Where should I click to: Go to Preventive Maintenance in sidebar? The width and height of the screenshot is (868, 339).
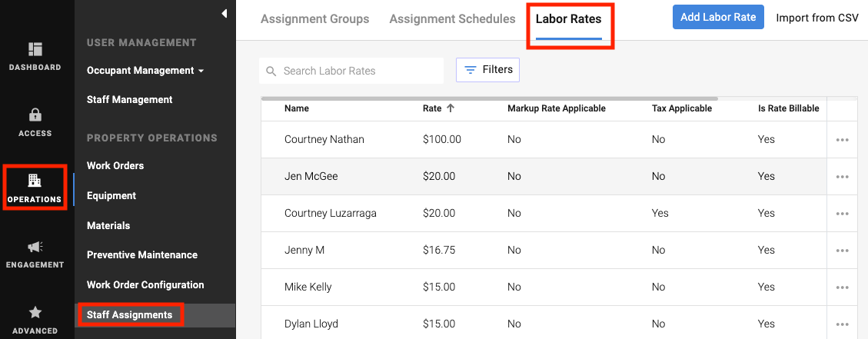(142, 255)
